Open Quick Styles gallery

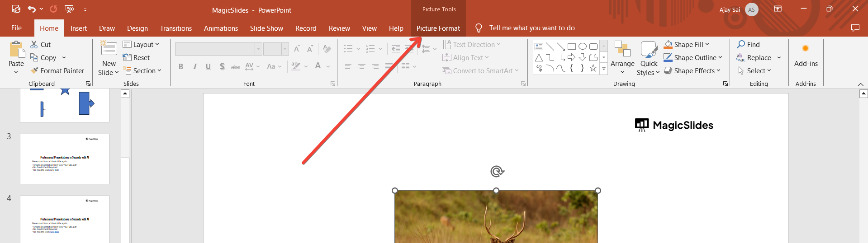[x=649, y=59]
